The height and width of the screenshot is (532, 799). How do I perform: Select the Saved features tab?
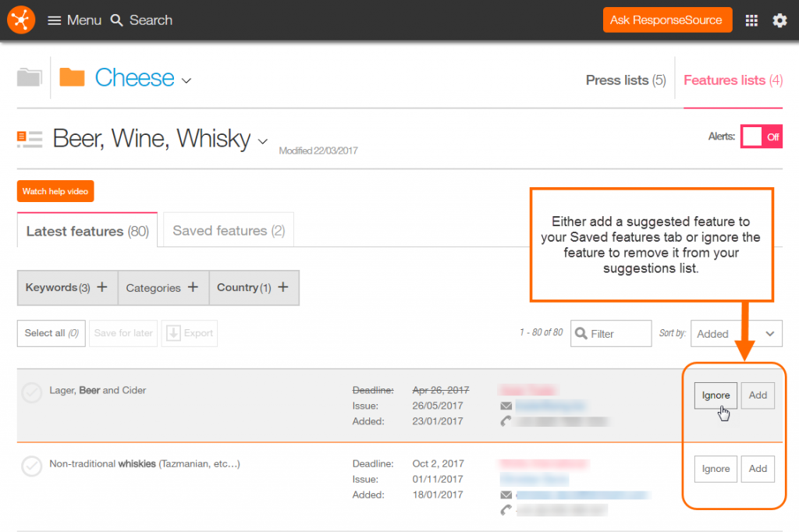[229, 230]
